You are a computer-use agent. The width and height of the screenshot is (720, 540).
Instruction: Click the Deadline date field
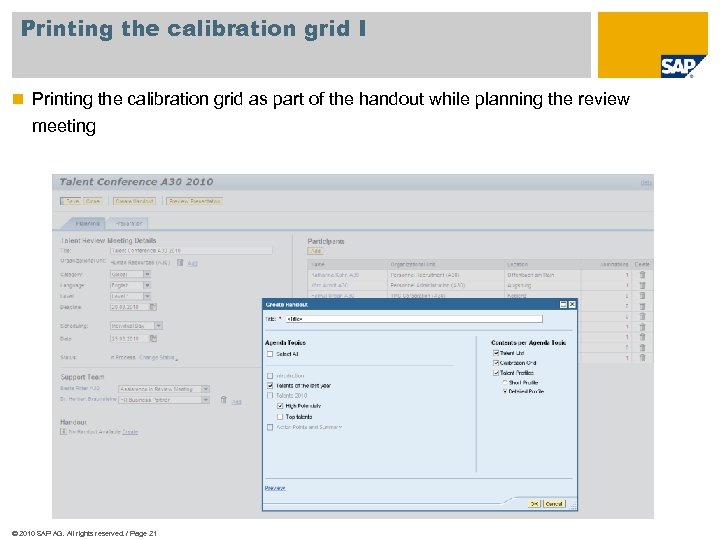(129, 307)
